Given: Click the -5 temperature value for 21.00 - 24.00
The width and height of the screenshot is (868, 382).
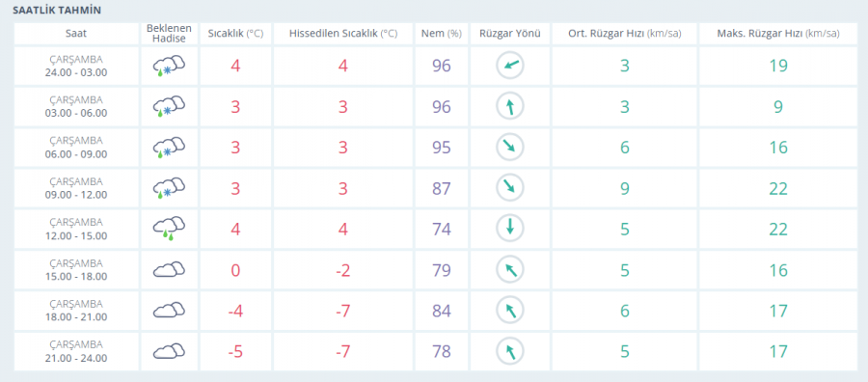Looking at the screenshot, I should click(x=235, y=351).
